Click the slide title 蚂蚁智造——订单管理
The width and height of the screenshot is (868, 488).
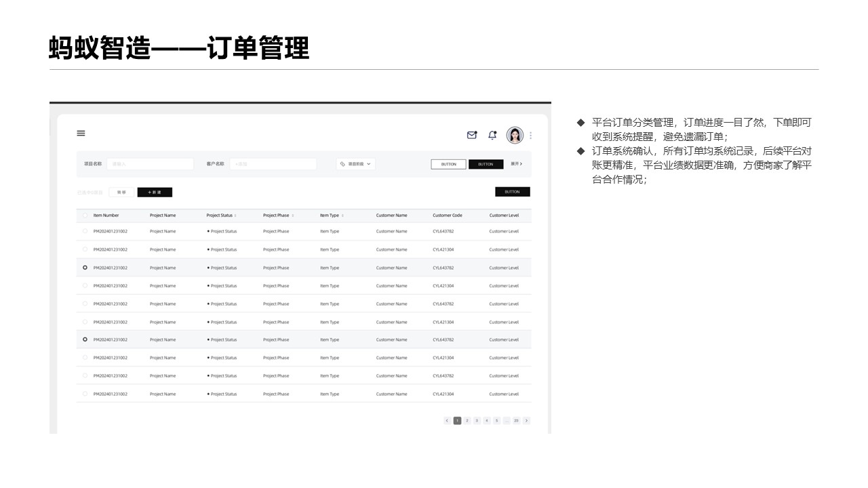click(x=179, y=48)
